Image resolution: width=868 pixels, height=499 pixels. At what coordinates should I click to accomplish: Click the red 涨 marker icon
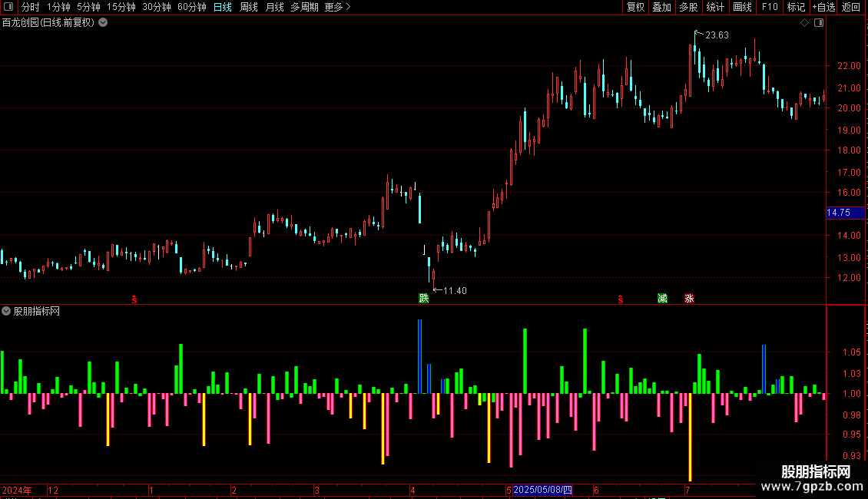[x=689, y=299]
